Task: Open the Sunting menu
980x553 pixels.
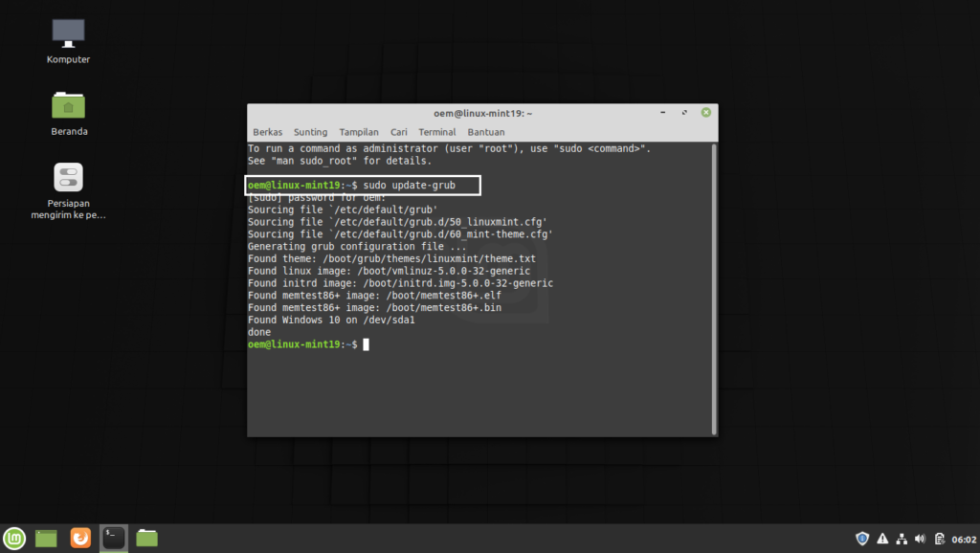Action: (x=311, y=132)
